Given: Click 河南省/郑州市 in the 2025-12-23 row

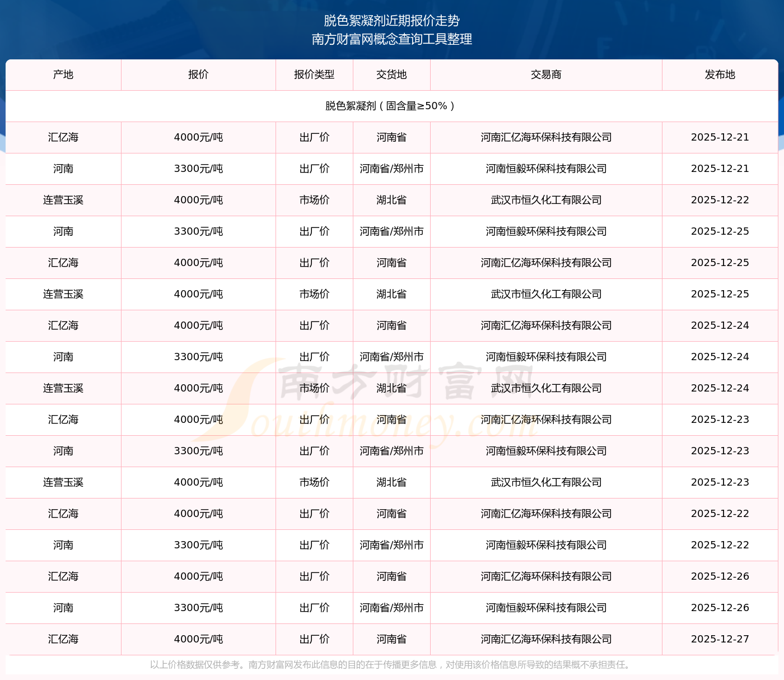Looking at the screenshot, I should (391, 451).
